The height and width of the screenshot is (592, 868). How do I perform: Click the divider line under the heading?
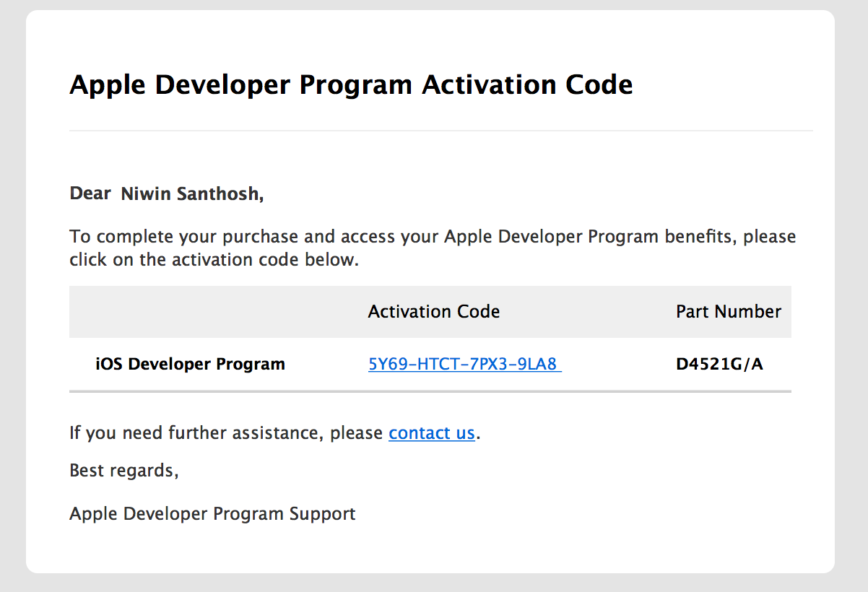coord(440,131)
